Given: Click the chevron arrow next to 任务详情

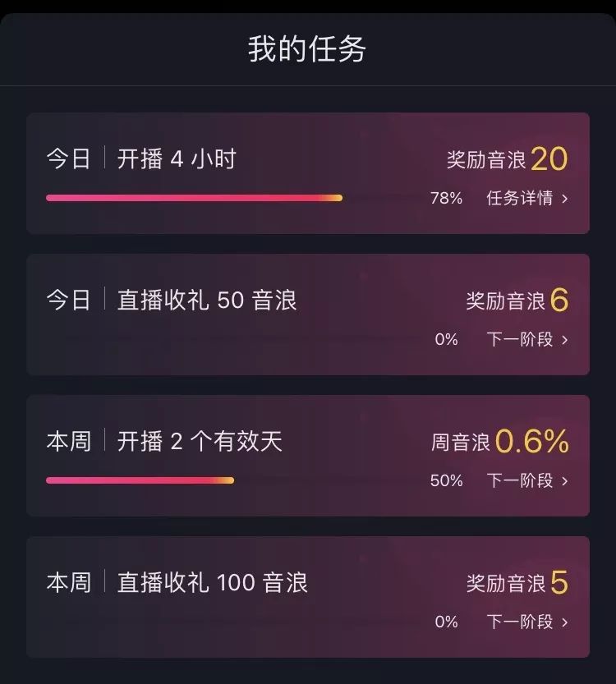Looking at the screenshot, I should pyautogui.click(x=565, y=199).
